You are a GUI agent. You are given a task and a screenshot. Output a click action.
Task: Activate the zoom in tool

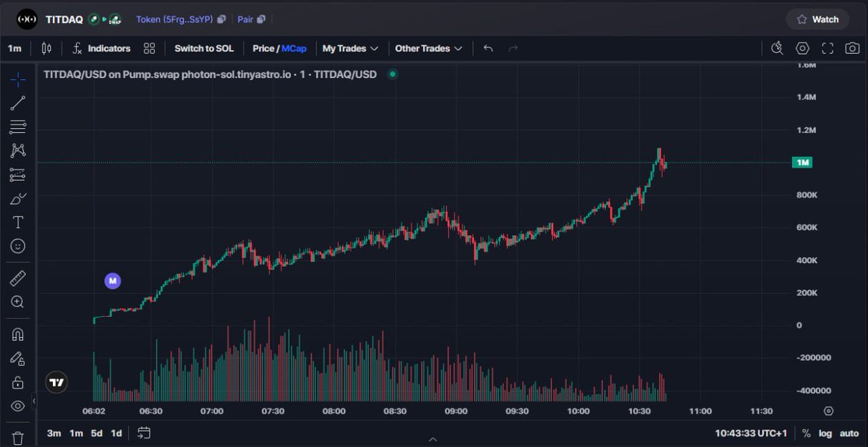click(x=18, y=302)
